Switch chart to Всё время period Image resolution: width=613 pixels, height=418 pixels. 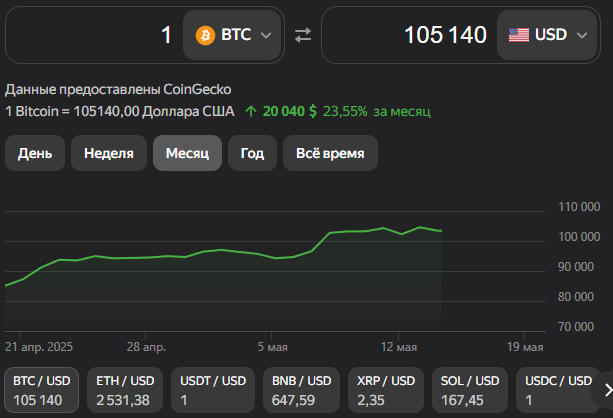330,153
